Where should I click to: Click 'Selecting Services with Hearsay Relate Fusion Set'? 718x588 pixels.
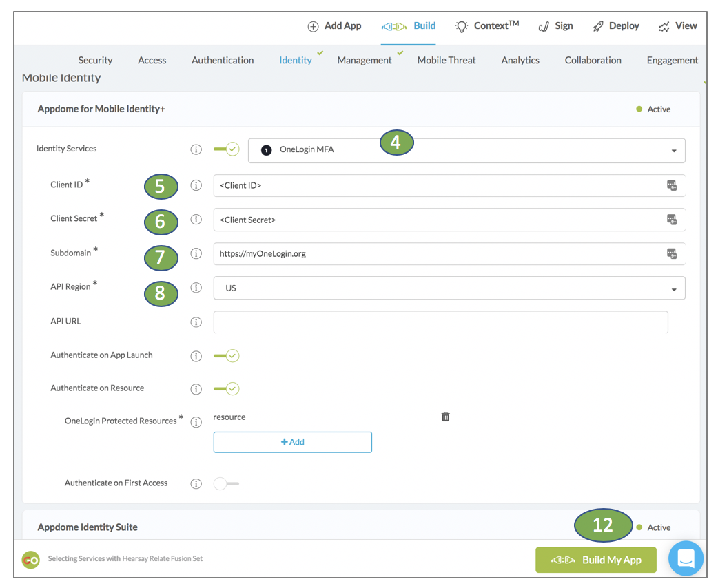(125, 558)
